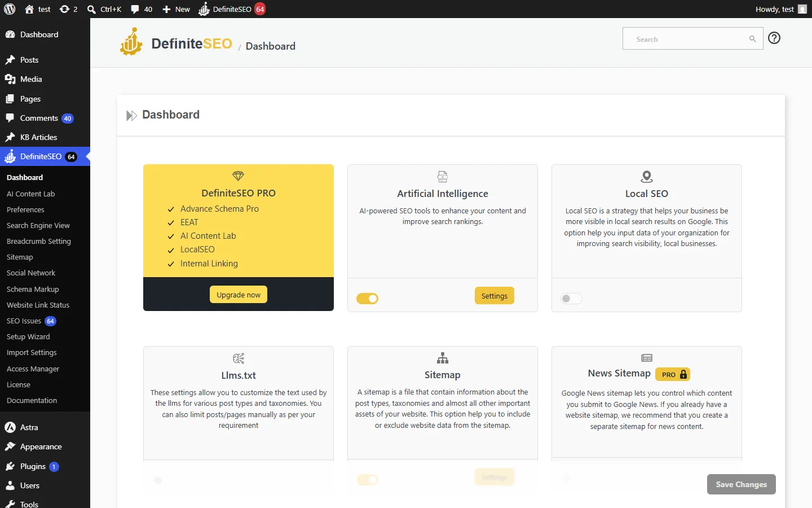
Task: Open KB Articles in the sidebar
Action: [x=45, y=137]
